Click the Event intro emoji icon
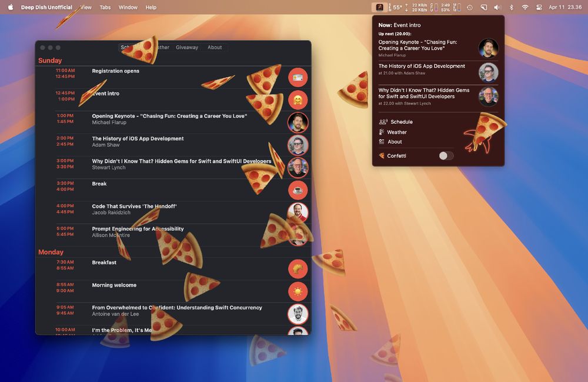Viewport: 588px width, 382px height. (x=298, y=100)
